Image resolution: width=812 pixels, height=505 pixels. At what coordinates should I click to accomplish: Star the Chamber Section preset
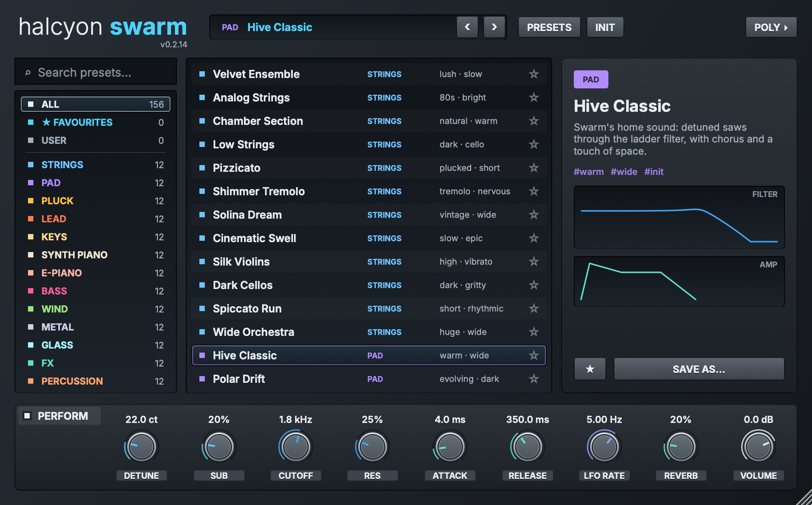tap(534, 121)
